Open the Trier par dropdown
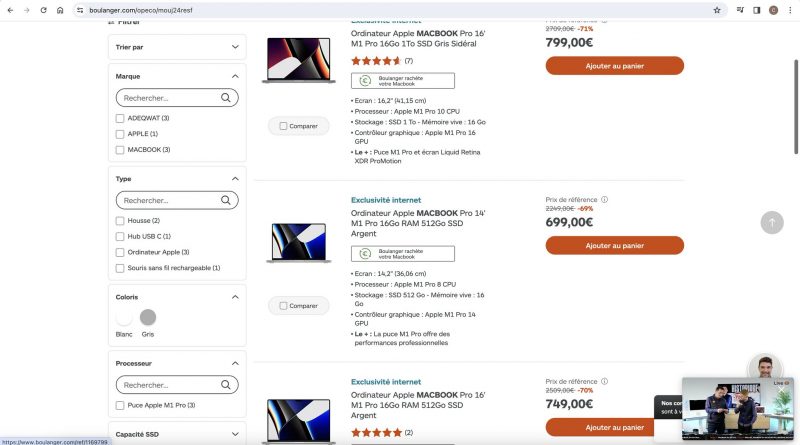This screenshot has height=445, width=800. [178, 47]
